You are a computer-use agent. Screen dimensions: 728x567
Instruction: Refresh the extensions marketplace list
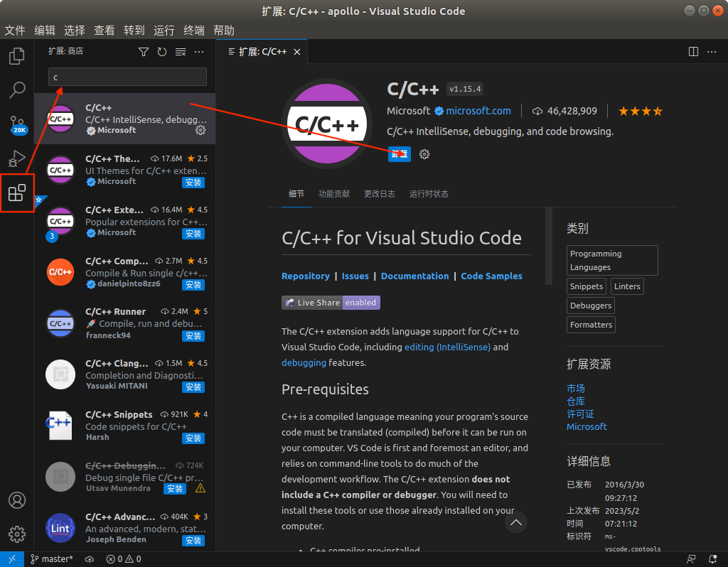point(162,52)
